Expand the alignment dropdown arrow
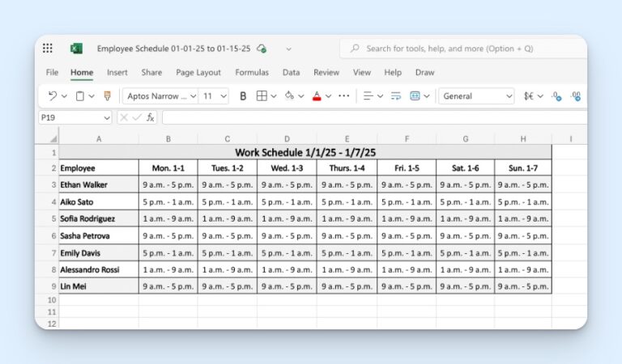Screen dimensions: 622x364 coord(380,96)
